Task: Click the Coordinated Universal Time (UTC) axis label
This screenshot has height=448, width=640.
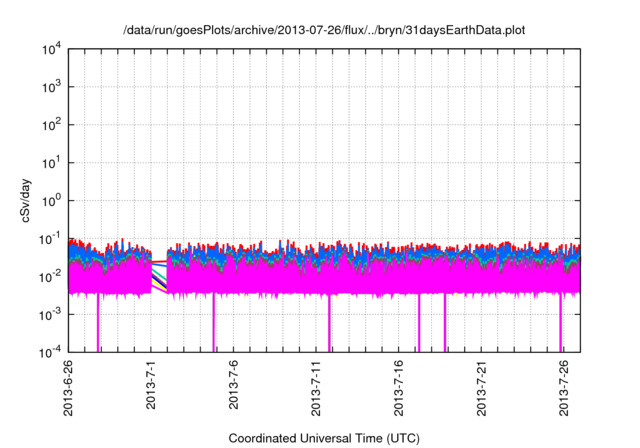Action: (x=324, y=438)
